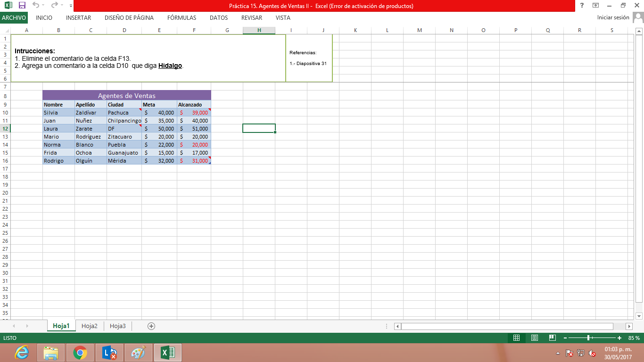Open the DATOS ribbon tab

click(219, 18)
